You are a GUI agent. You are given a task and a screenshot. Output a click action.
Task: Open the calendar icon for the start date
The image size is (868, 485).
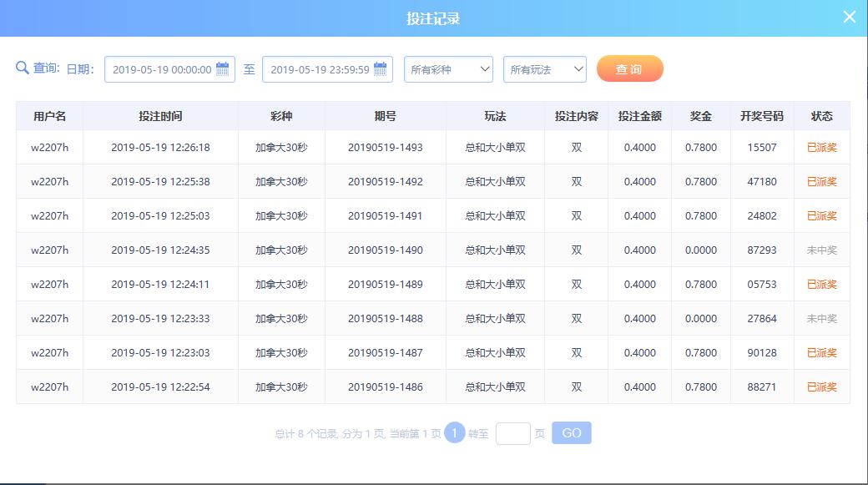pyautogui.click(x=223, y=68)
